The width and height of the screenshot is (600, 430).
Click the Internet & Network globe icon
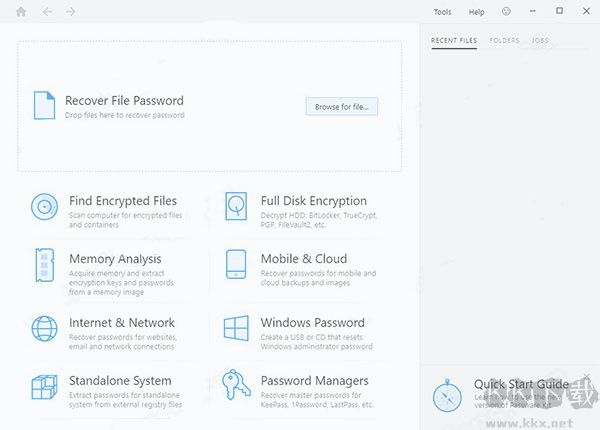pos(44,329)
